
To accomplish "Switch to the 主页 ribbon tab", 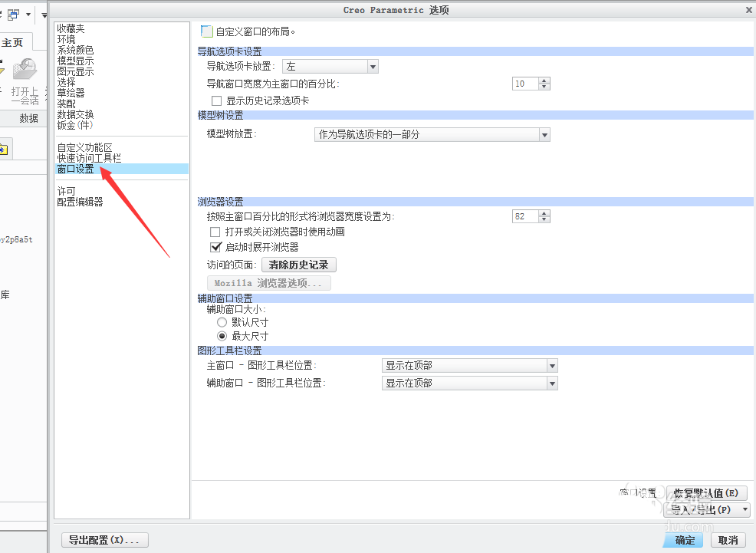I will point(12,43).
